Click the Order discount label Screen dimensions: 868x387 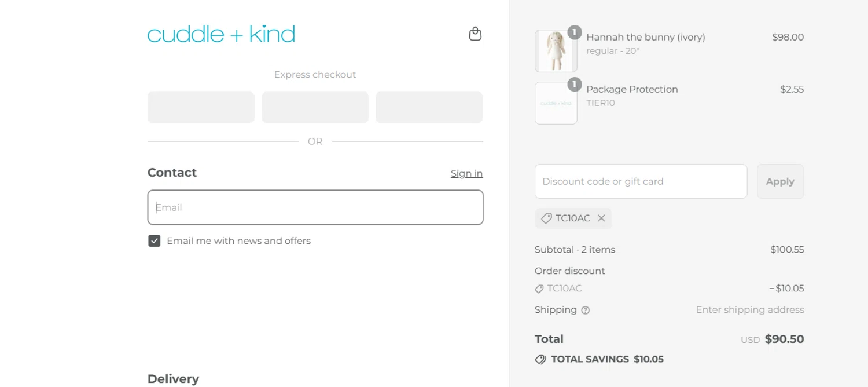coord(569,271)
